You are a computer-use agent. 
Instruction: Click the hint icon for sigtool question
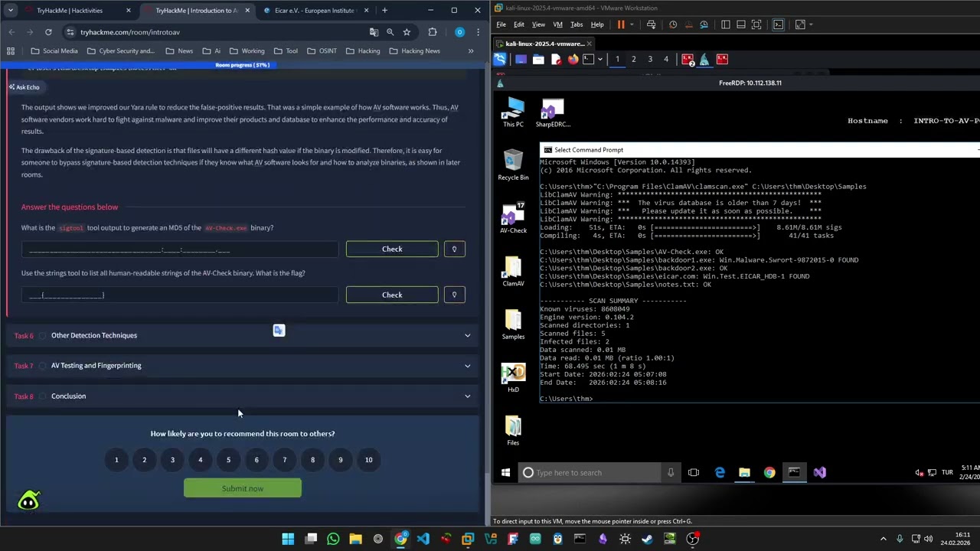[454, 249]
